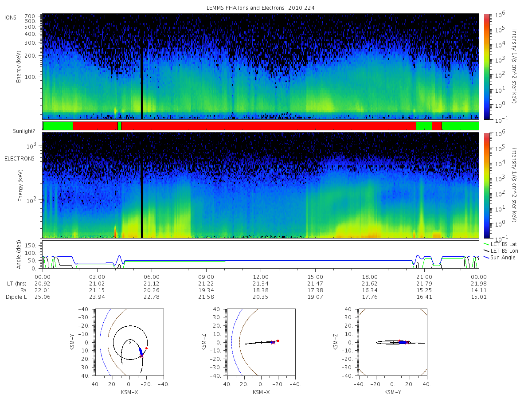Click the KSM-X versus KSM-Y orbit plot
Viewport: 532px width, 399px height.
[x=129, y=342]
